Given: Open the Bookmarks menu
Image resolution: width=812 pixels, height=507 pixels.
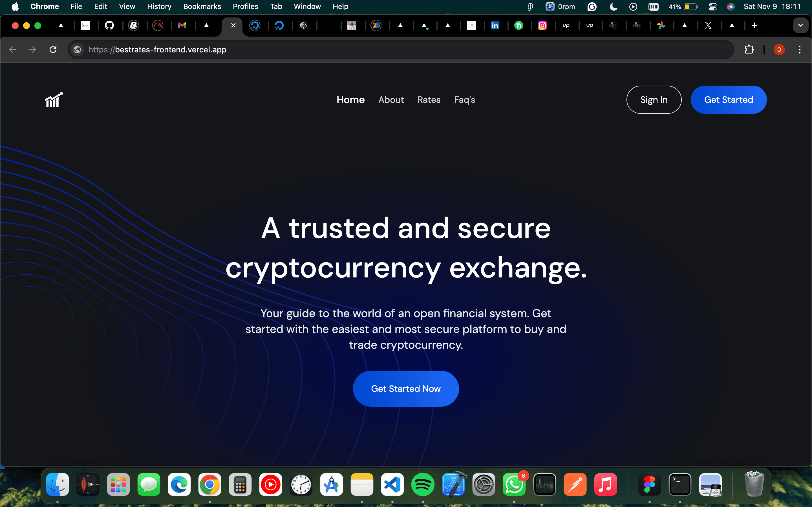Looking at the screenshot, I should pos(202,7).
